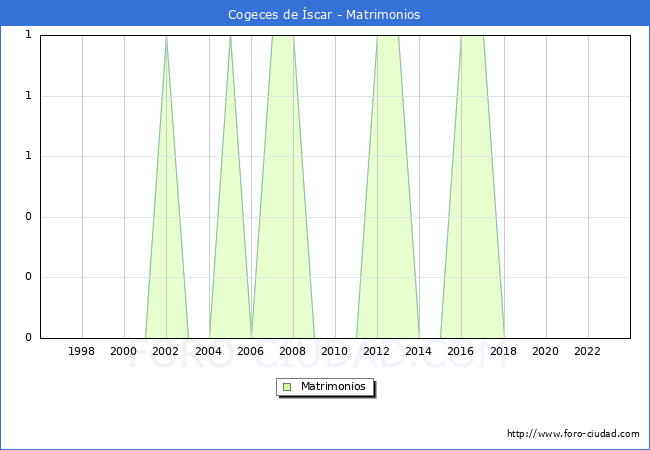Click the 2002 peak of the chart
650x450 pixels.
pos(166,38)
